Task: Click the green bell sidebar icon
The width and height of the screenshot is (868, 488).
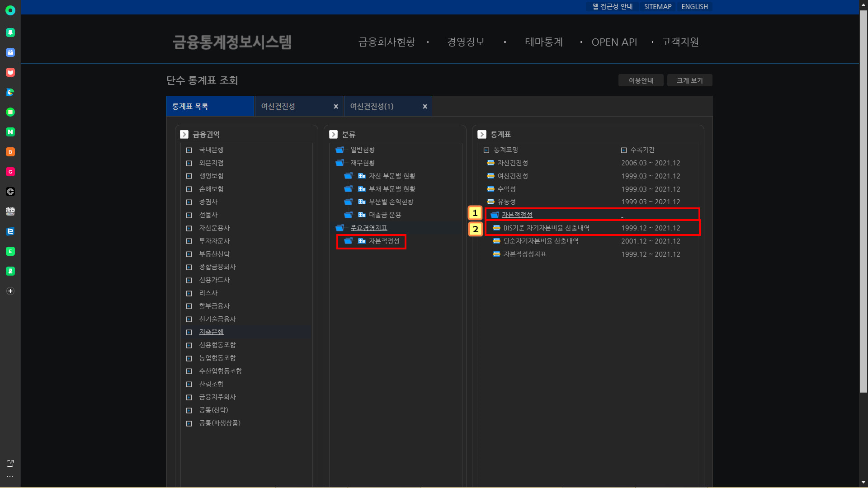Action: pos(10,33)
